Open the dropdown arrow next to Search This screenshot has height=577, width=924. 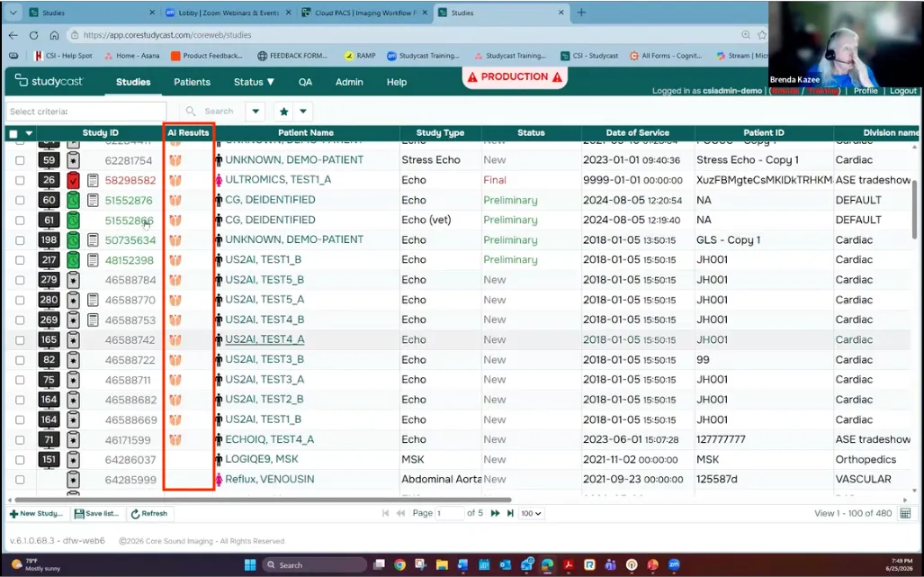click(256, 112)
